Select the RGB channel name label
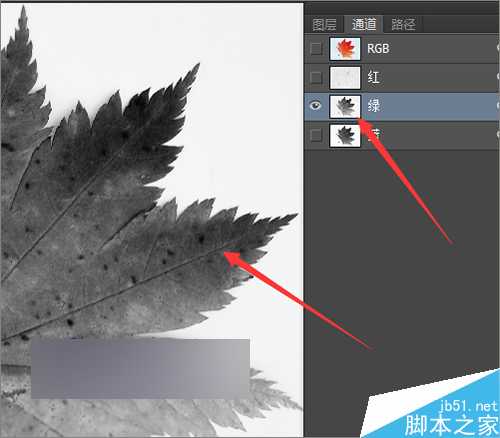The height and width of the screenshot is (438, 500). 378,49
